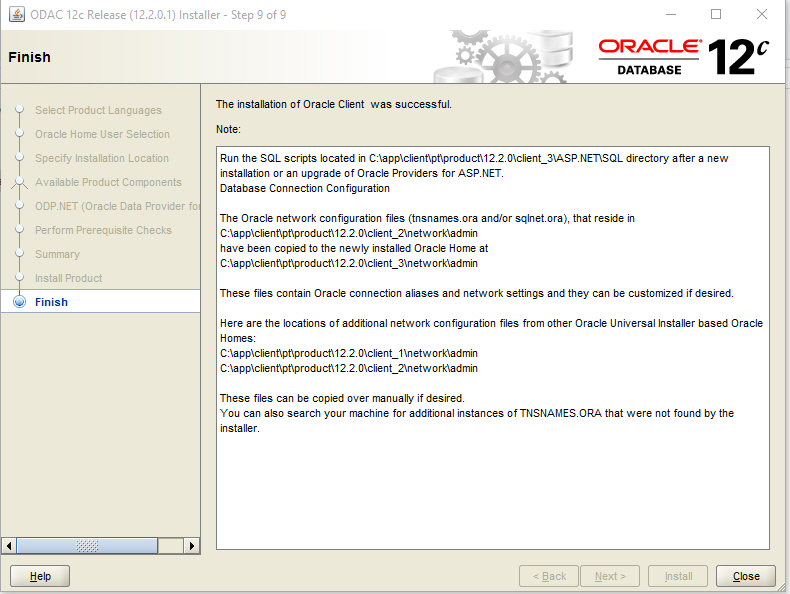Click 'The installation of Oracle Client was successful' text
Image resolution: width=790 pixels, height=594 pixels.
[x=334, y=104]
